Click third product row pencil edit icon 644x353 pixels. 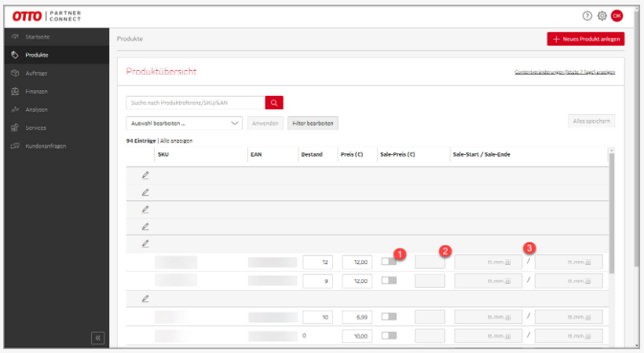pyautogui.click(x=145, y=209)
